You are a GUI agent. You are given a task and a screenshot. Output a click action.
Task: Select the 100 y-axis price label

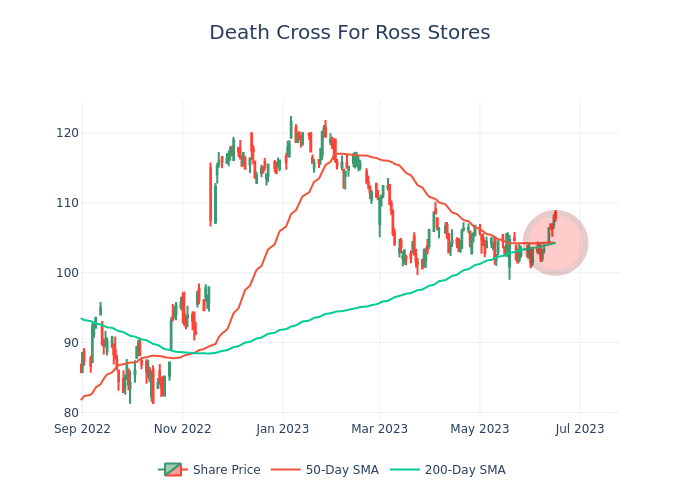tap(67, 273)
